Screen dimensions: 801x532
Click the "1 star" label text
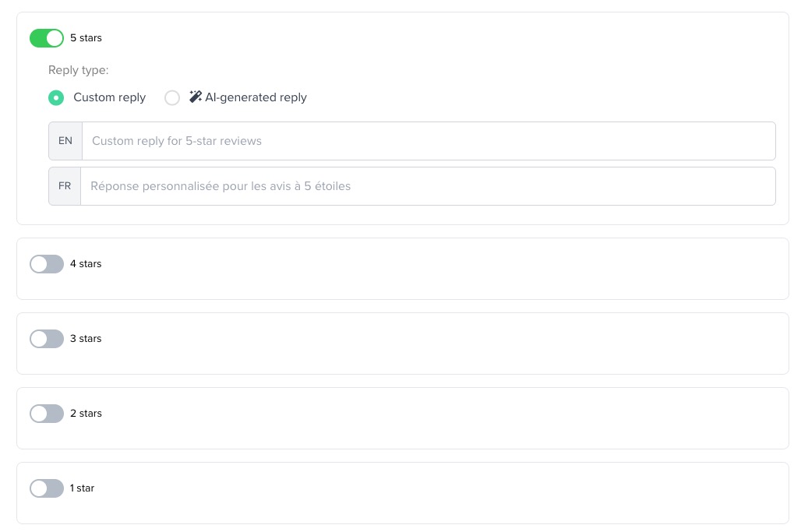pos(82,488)
